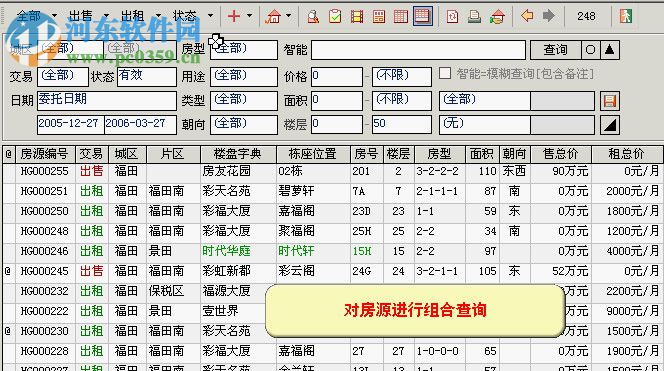Screen dimensions: 664x371
Task: Sort by the 面积 column header
Action: pyautogui.click(x=482, y=154)
